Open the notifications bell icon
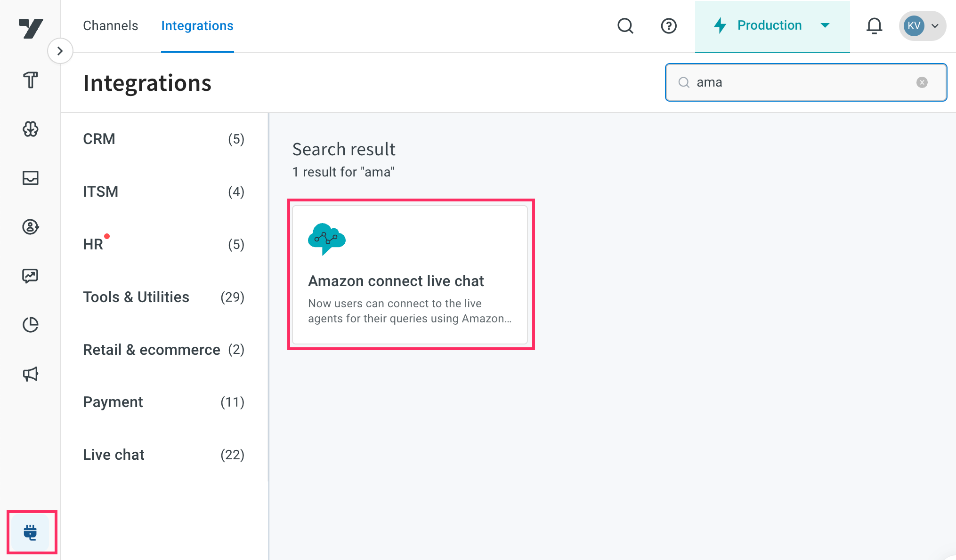 point(874,26)
